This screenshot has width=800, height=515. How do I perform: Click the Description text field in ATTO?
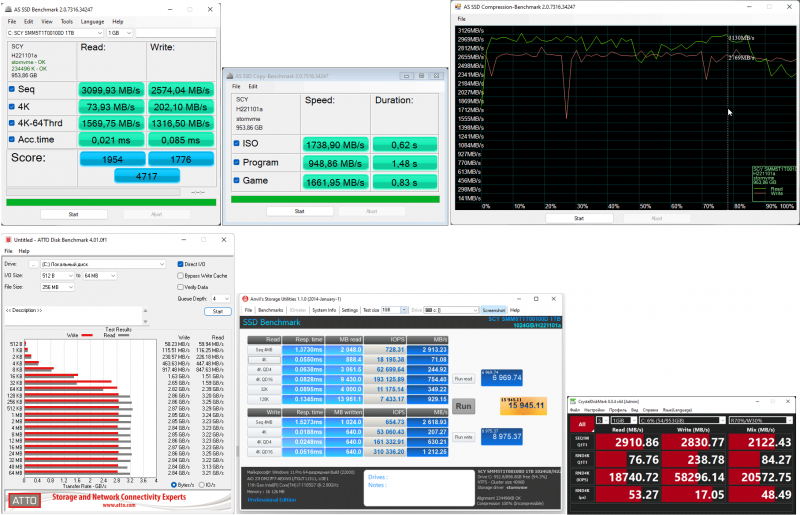[x=73, y=315]
